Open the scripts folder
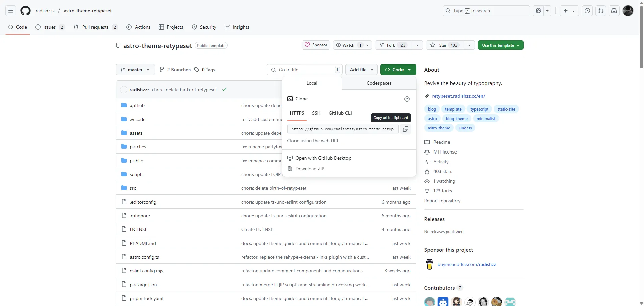 (x=137, y=174)
